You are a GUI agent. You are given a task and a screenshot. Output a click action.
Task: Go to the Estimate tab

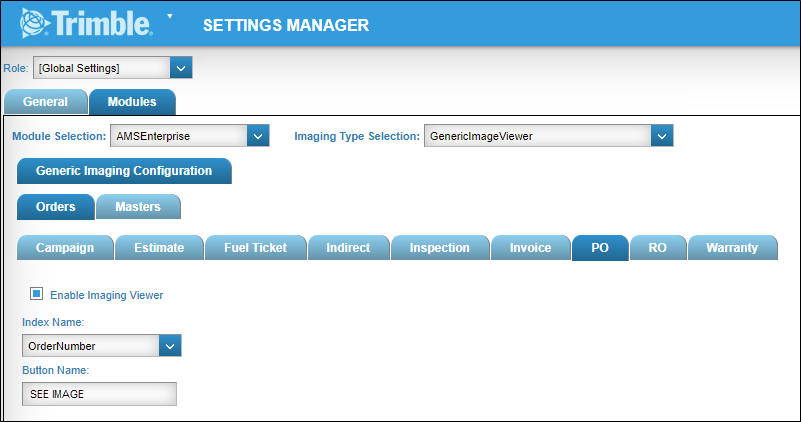point(159,248)
